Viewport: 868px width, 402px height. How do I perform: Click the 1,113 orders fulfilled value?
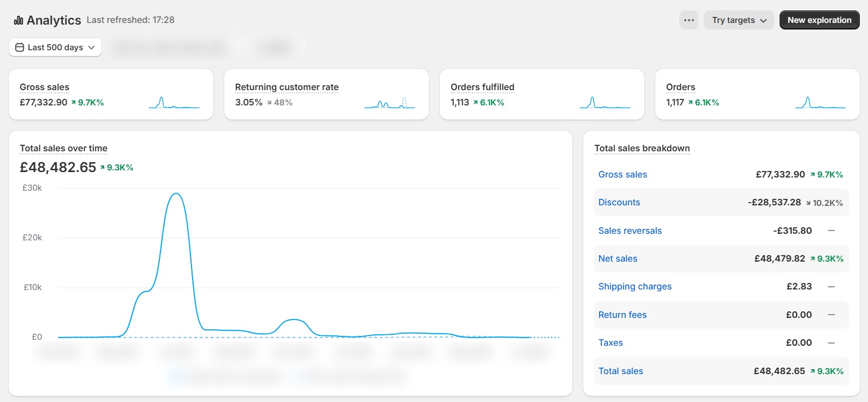pos(460,102)
